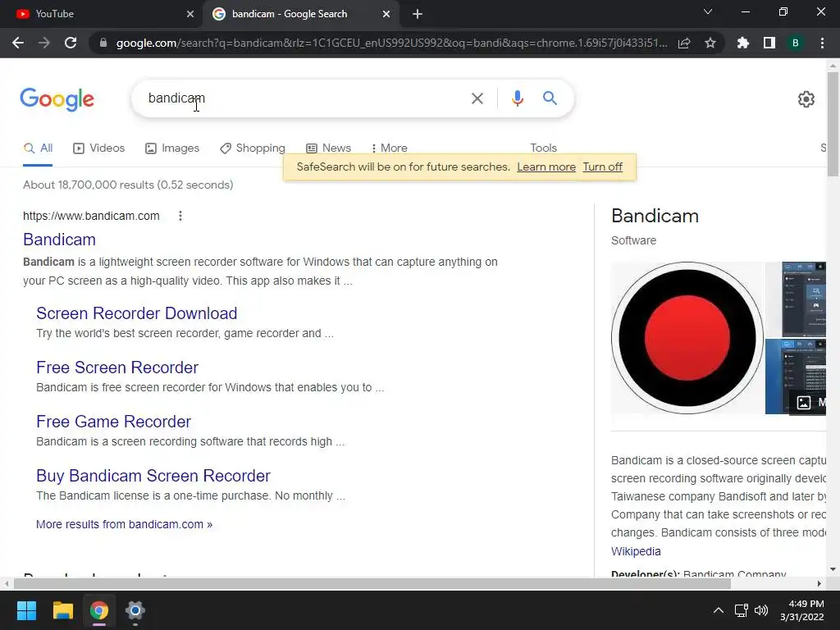Click More results from bandicam.com

pos(125,524)
